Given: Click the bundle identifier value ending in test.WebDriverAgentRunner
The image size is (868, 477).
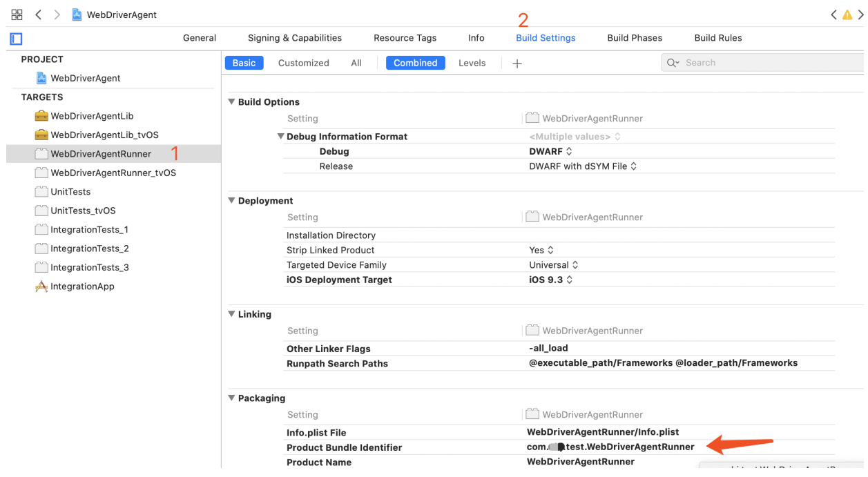Looking at the screenshot, I should (x=610, y=447).
